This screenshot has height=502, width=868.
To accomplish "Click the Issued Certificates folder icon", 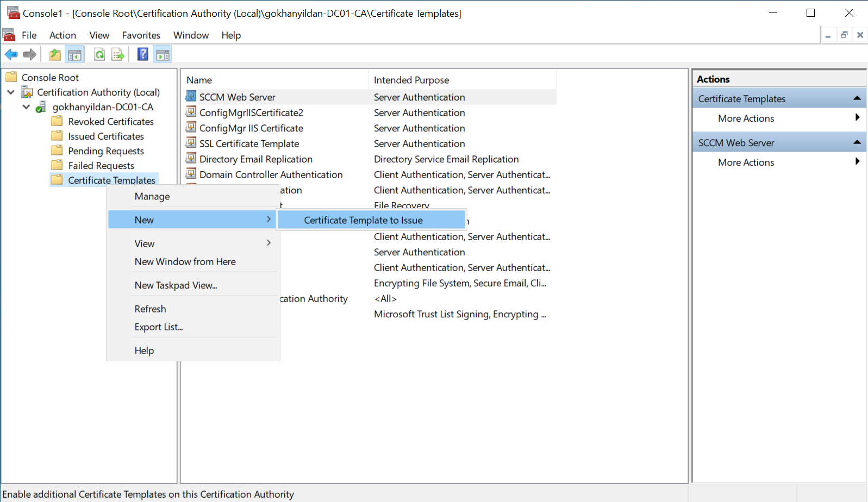I will coord(57,136).
